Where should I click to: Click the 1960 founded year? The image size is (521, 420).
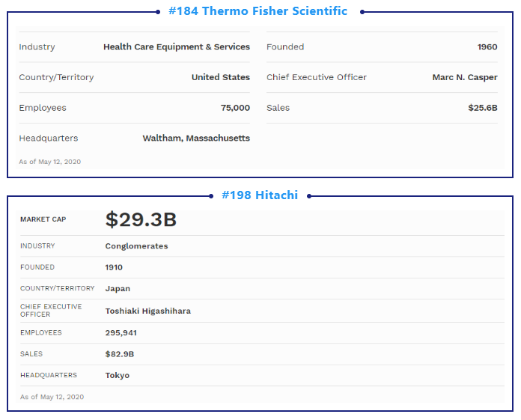(487, 47)
